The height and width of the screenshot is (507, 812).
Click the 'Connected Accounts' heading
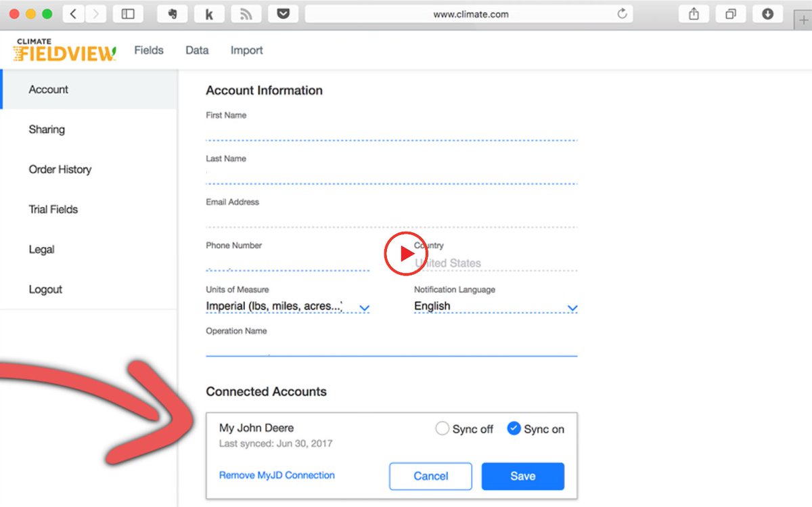coord(266,391)
